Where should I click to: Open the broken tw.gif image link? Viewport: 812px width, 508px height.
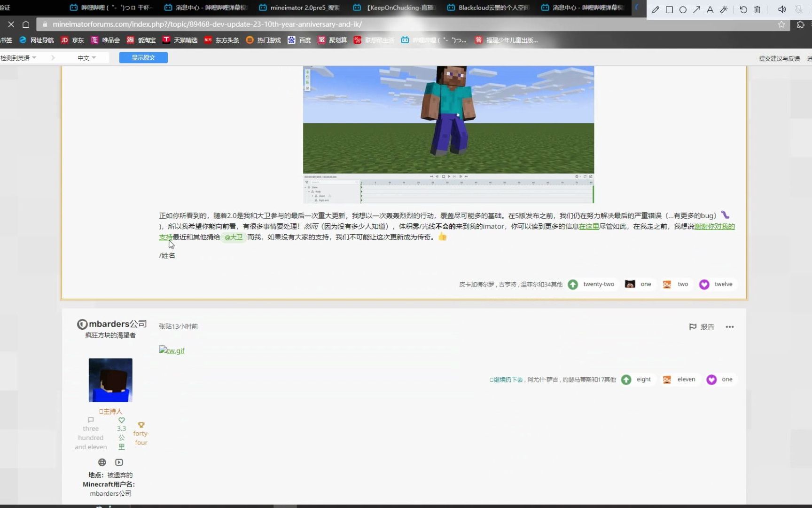pyautogui.click(x=172, y=350)
